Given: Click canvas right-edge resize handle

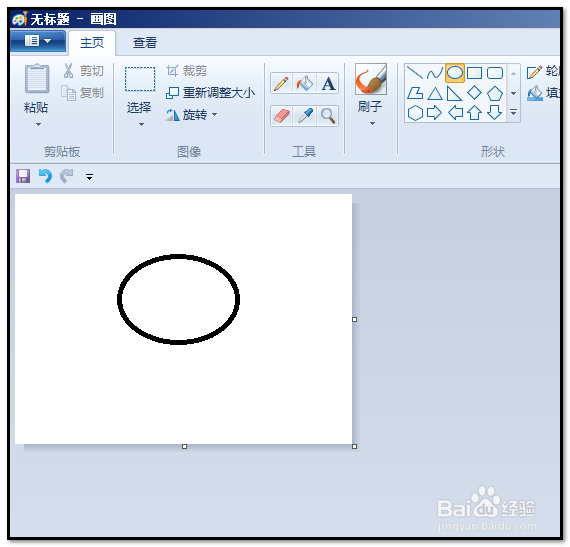Looking at the screenshot, I should click(x=354, y=319).
